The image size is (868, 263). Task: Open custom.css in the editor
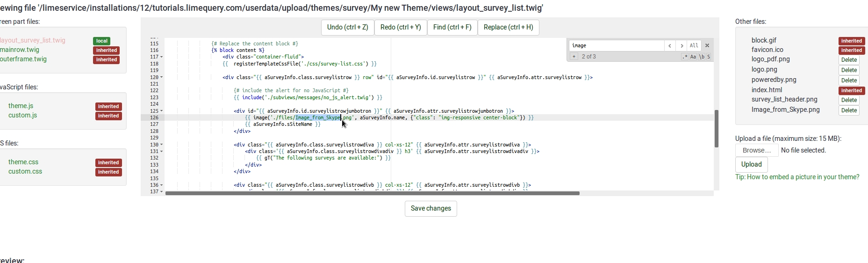25,171
